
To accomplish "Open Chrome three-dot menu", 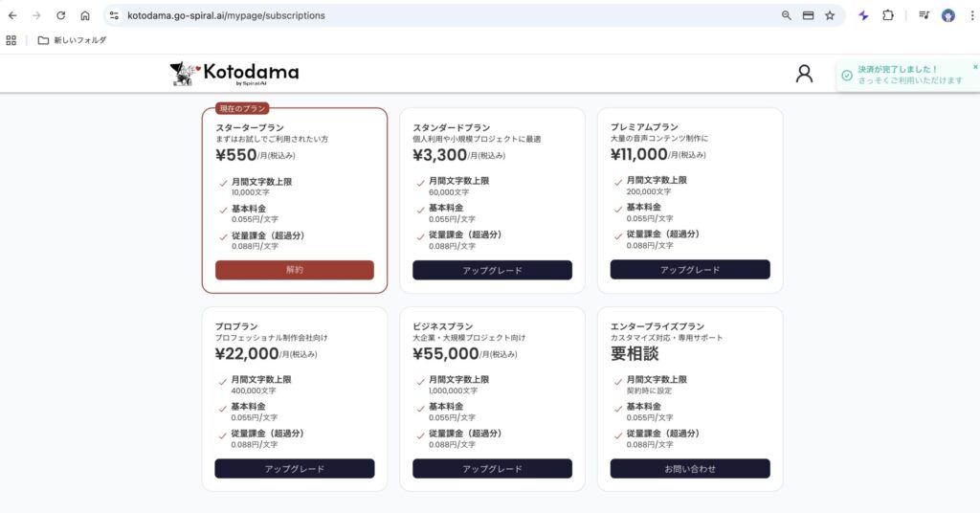I will point(970,15).
